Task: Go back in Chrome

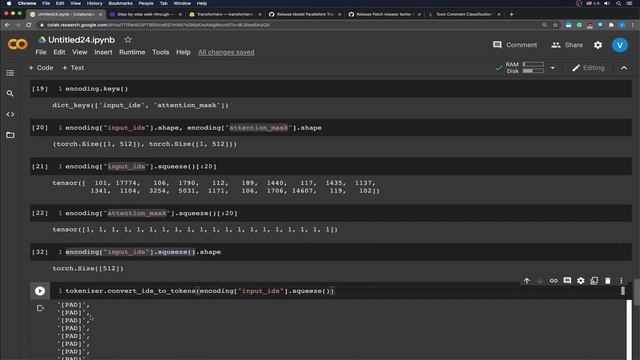Action: coord(7,25)
